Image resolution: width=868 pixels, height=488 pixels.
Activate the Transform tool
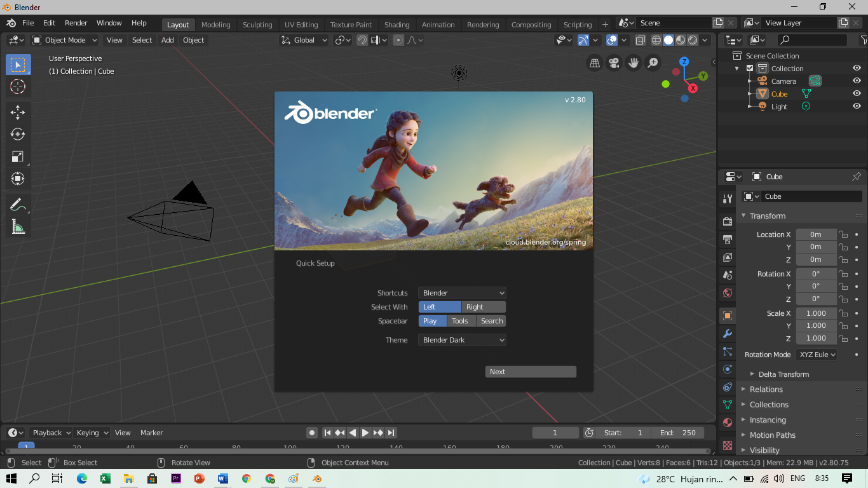pos(18,179)
